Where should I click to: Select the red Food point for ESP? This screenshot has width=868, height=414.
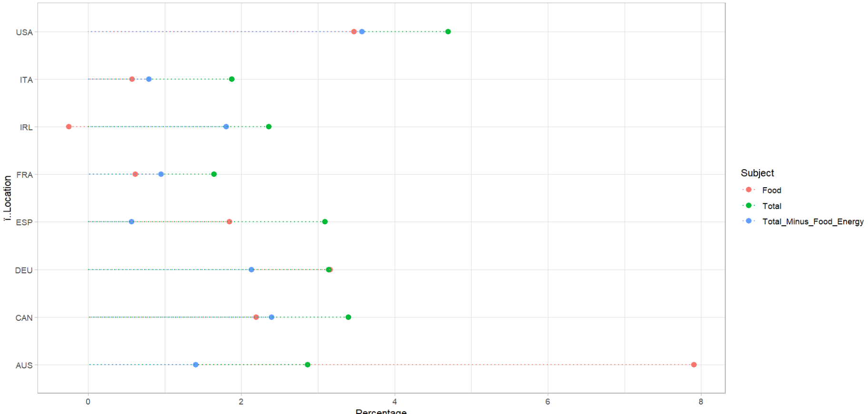229,222
